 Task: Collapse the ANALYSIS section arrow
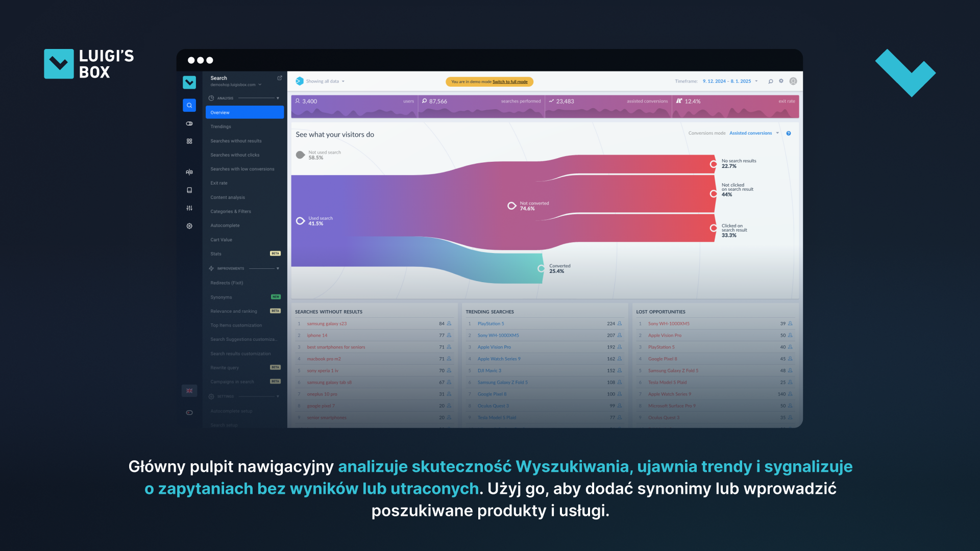(x=278, y=98)
